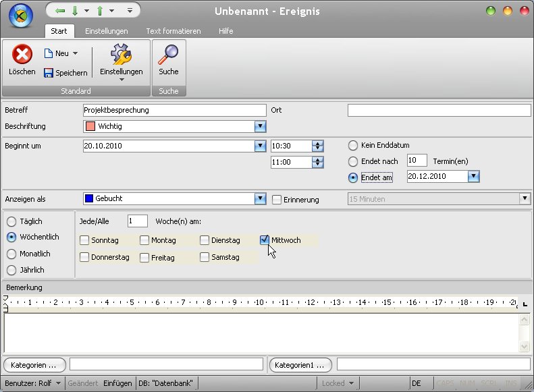The width and height of the screenshot is (534, 392).
Task: Check the Freitag checkbox
Action: click(x=144, y=258)
